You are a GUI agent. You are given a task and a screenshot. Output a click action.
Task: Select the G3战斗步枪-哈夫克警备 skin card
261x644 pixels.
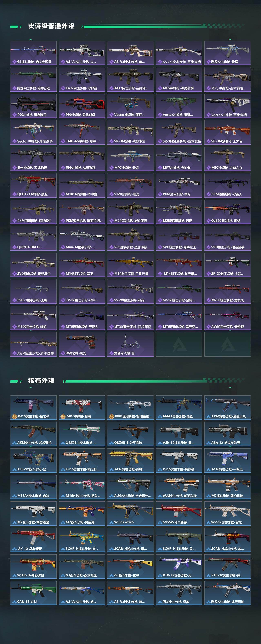[33, 53]
